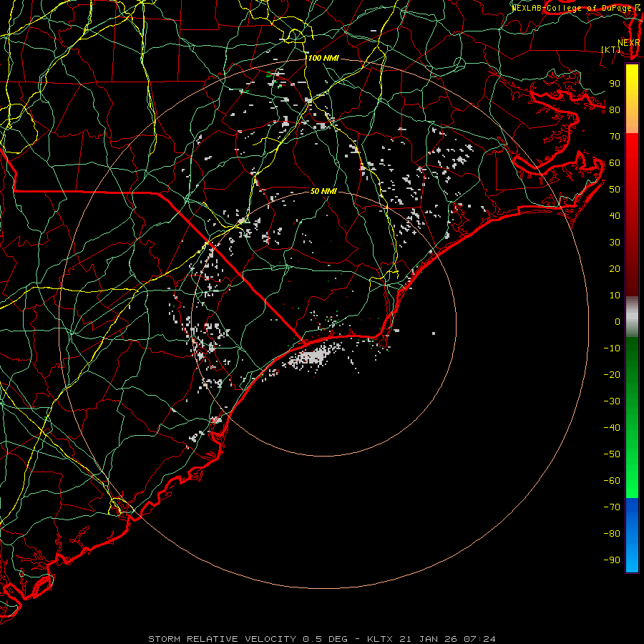Select the -10 label on velocity scale
644x644 pixels.
(612, 348)
